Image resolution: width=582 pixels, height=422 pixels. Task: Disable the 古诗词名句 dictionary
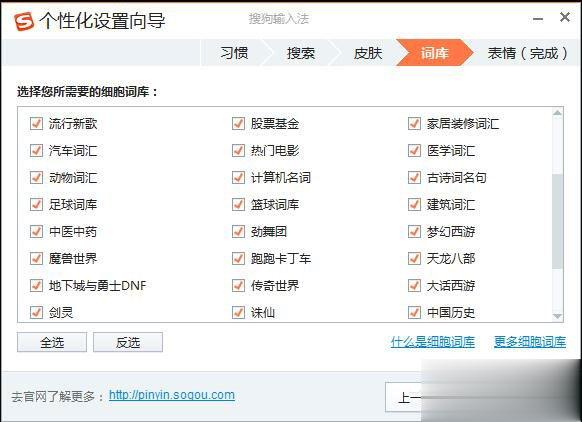[x=414, y=177]
